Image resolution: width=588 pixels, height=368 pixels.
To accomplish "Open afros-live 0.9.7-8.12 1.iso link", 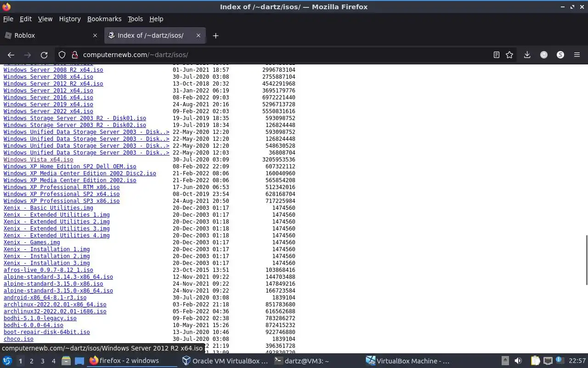I will (x=48, y=270).
